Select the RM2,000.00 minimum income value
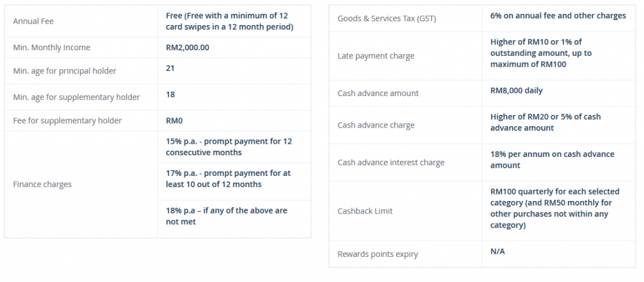Viewport: 644px width, 282px height. 187,48
